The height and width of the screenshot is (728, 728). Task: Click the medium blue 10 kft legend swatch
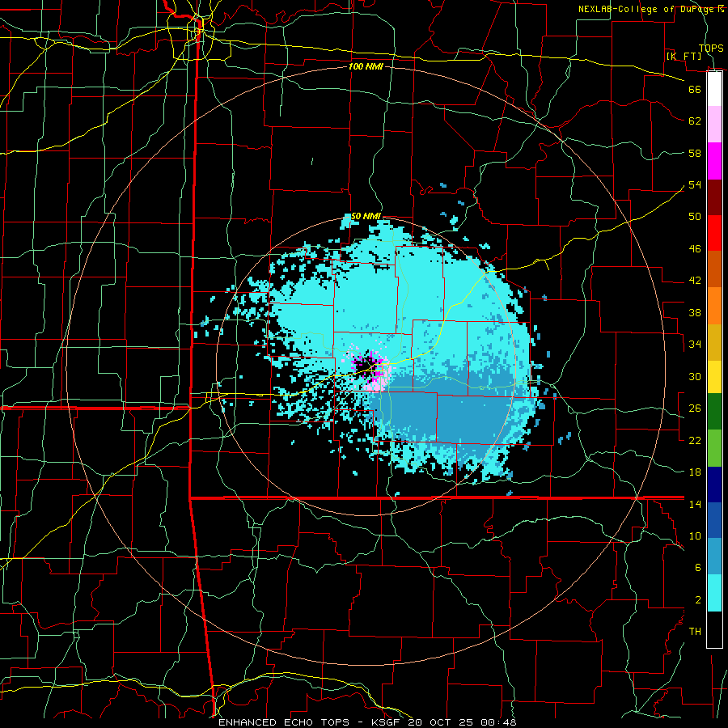tap(714, 520)
